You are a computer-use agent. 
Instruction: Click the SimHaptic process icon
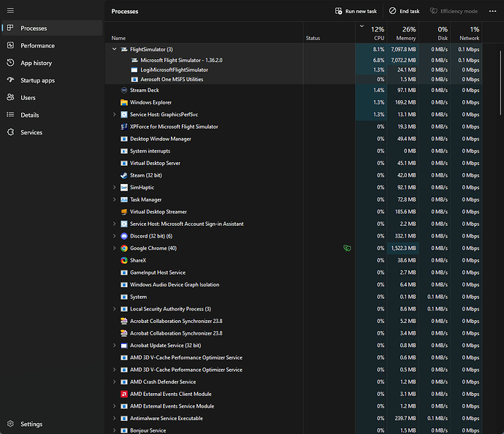click(123, 188)
